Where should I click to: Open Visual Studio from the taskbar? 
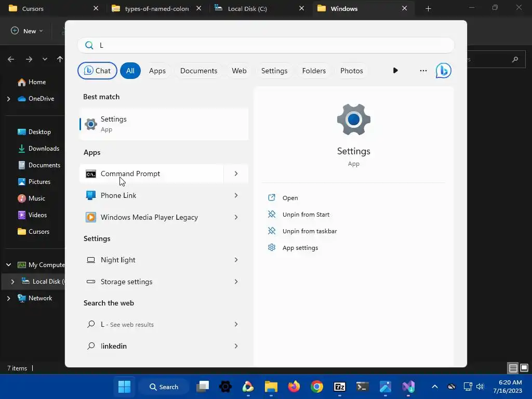(408, 387)
